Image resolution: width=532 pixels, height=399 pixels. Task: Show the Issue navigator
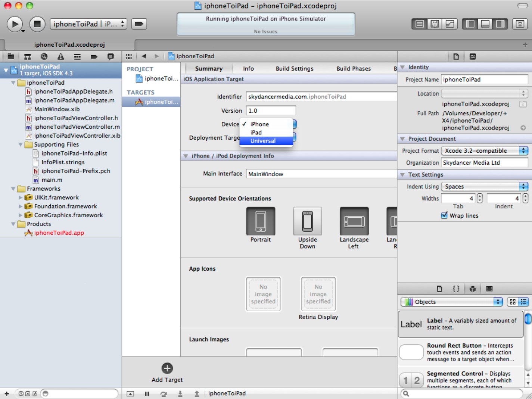pos(60,57)
